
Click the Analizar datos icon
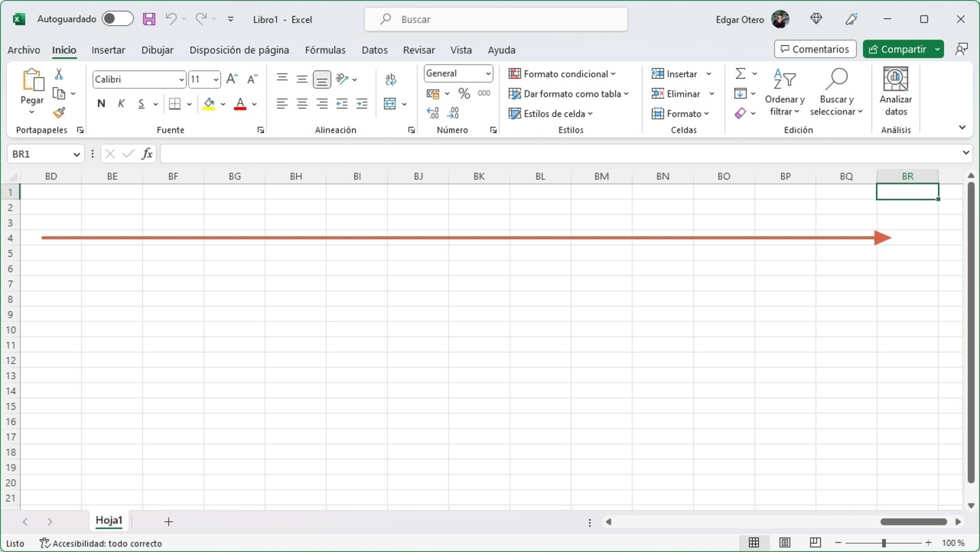click(896, 79)
